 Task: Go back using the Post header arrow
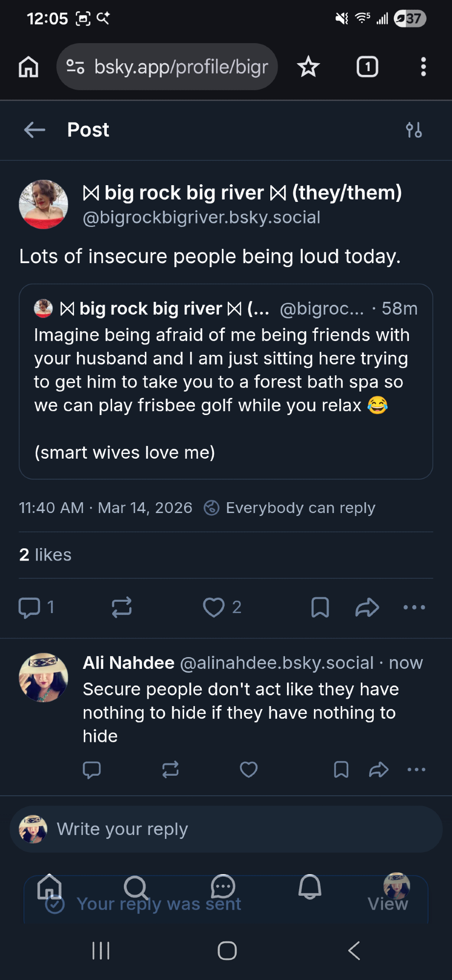tap(34, 130)
